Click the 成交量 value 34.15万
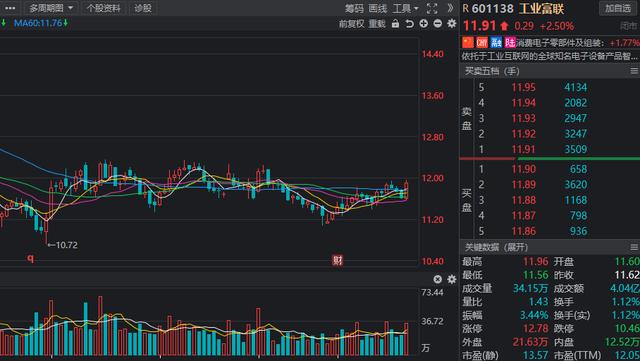 click(x=531, y=288)
